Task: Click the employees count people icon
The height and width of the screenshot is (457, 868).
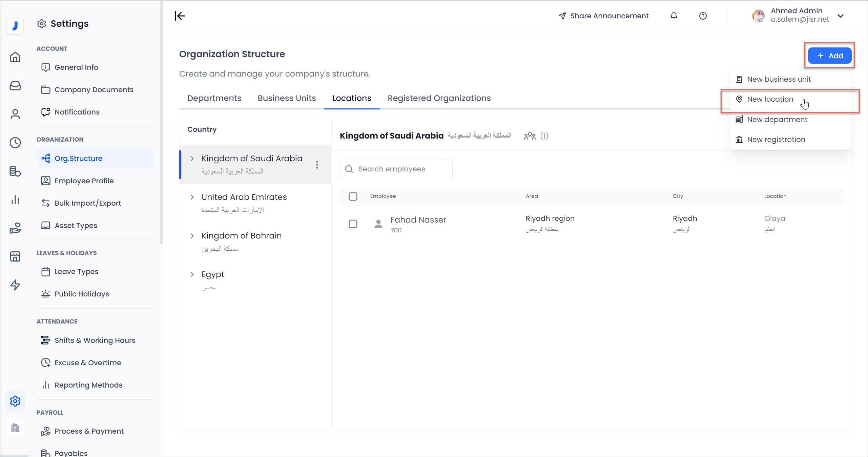Action: [530, 136]
